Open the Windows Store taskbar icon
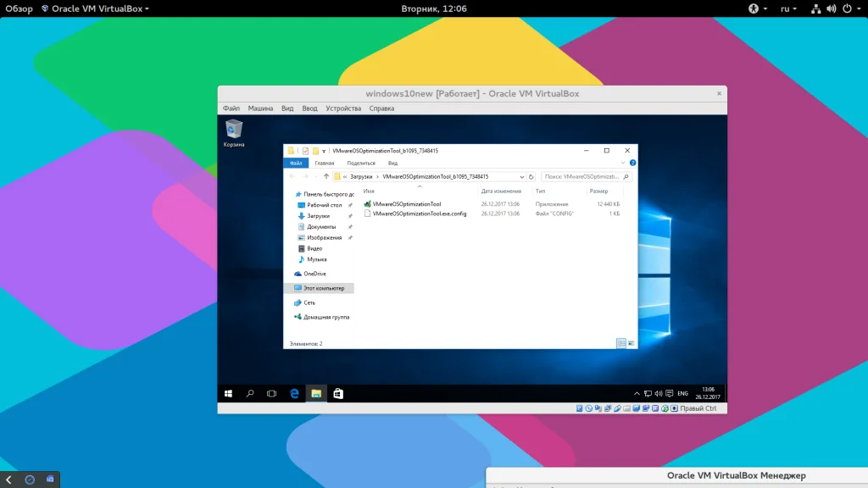Image resolution: width=868 pixels, height=488 pixels. (x=338, y=394)
